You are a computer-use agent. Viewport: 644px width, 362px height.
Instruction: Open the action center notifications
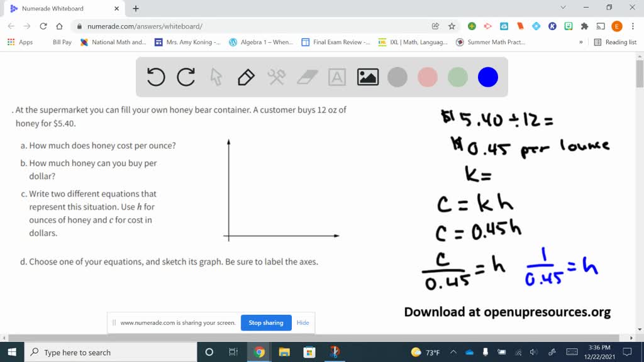(627, 352)
